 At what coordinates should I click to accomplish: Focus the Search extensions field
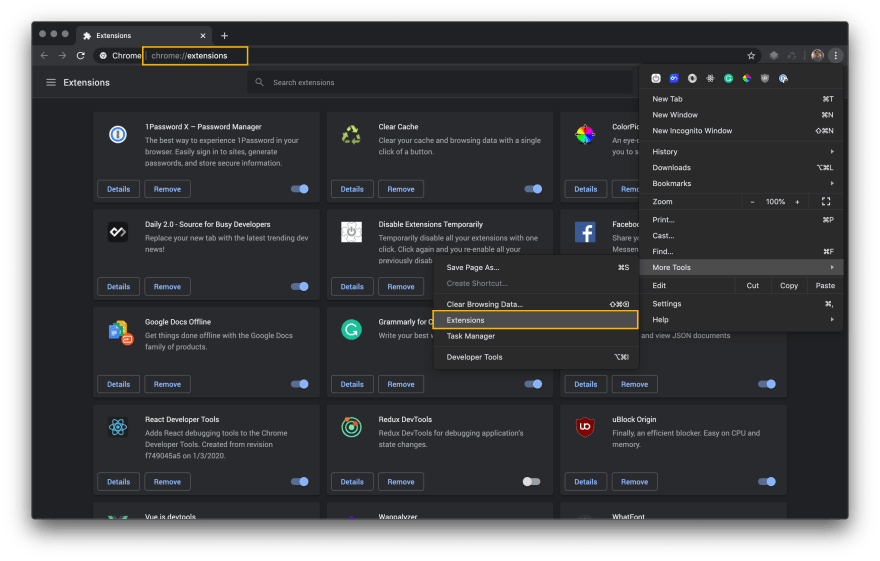coord(441,82)
